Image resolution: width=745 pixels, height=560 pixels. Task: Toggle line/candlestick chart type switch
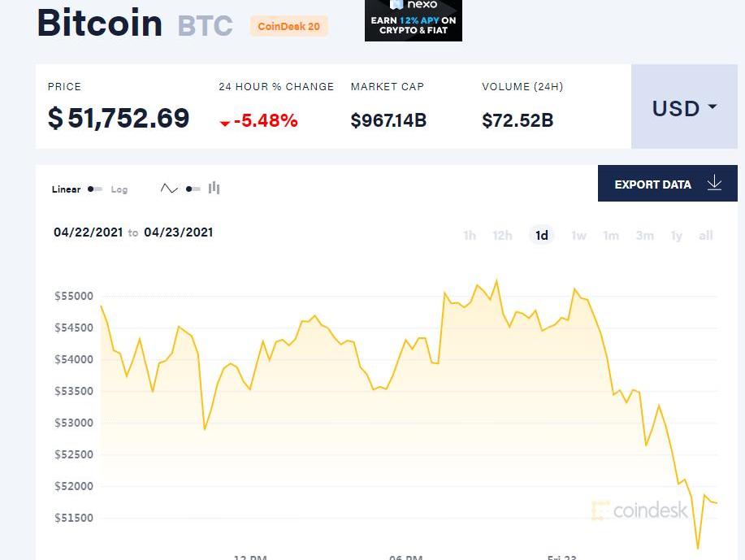[x=193, y=189]
